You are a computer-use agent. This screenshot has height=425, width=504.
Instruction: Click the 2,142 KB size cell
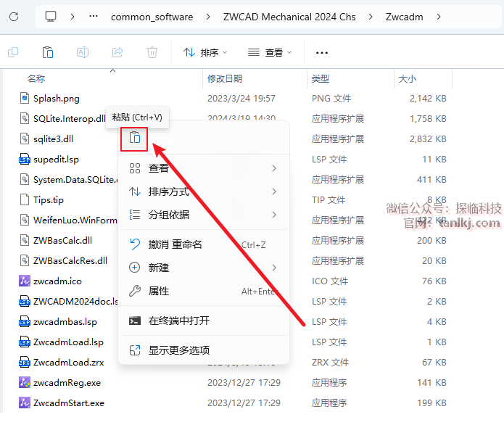tap(428, 99)
